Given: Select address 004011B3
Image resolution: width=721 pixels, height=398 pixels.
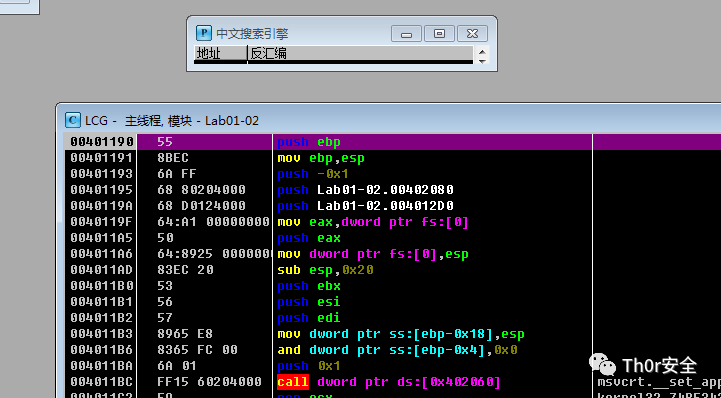Looking at the screenshot, I should tap(102, 334).
